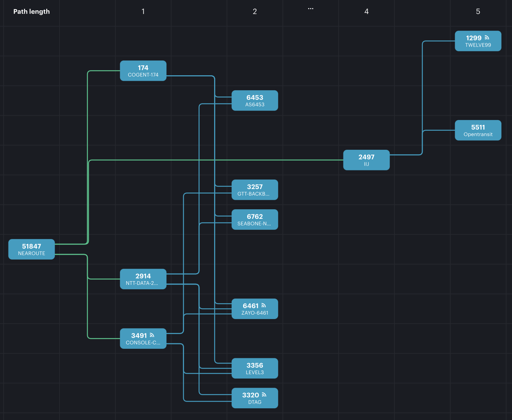This screenshot has width=512, height=420.
Task: Click the feed icon on node 1299
Action: 487,38
